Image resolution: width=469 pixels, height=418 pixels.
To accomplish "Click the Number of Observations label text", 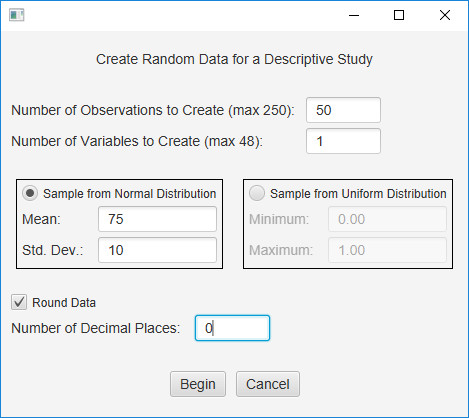I will pyautogui.click(x=153, y=110).
